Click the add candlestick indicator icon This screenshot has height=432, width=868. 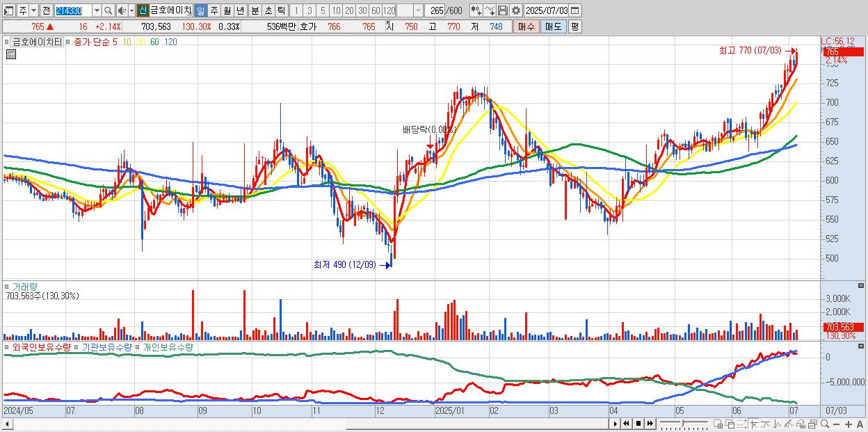[x=476, y=10]
